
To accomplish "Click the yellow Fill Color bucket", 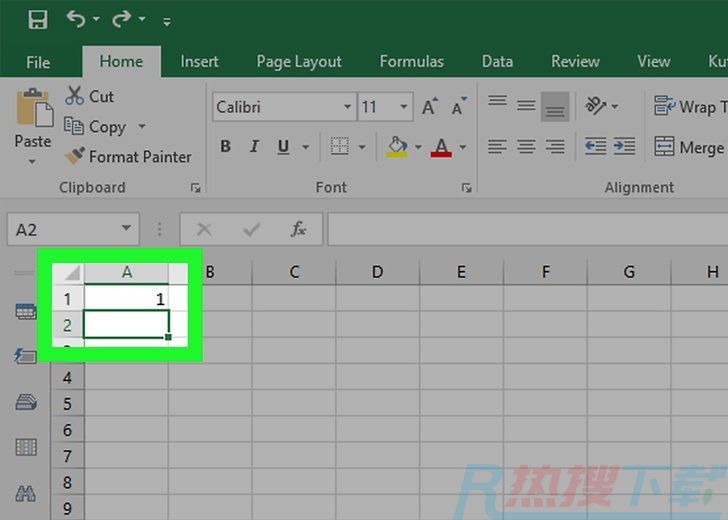I will pos(397,147).
